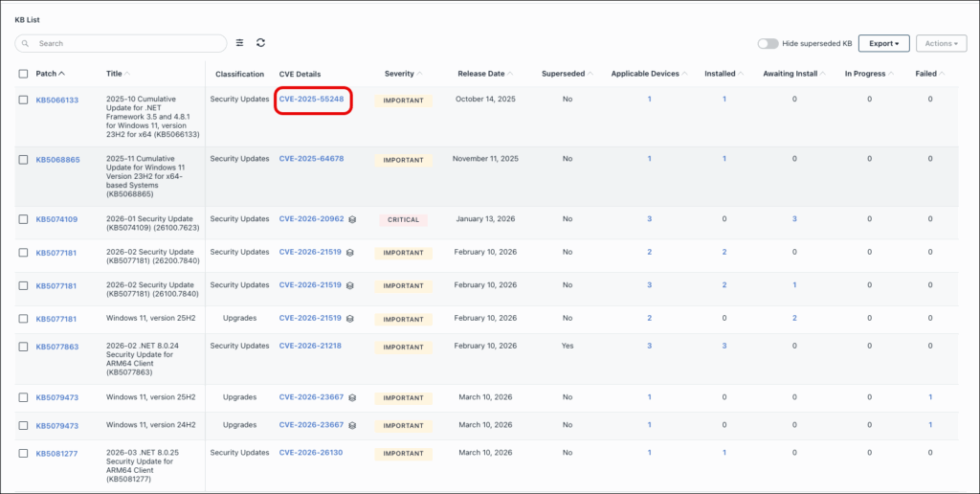The image size is (980, 494).
Task: Click the sort arrow next to Failed
Action: (x=943, y=74)
